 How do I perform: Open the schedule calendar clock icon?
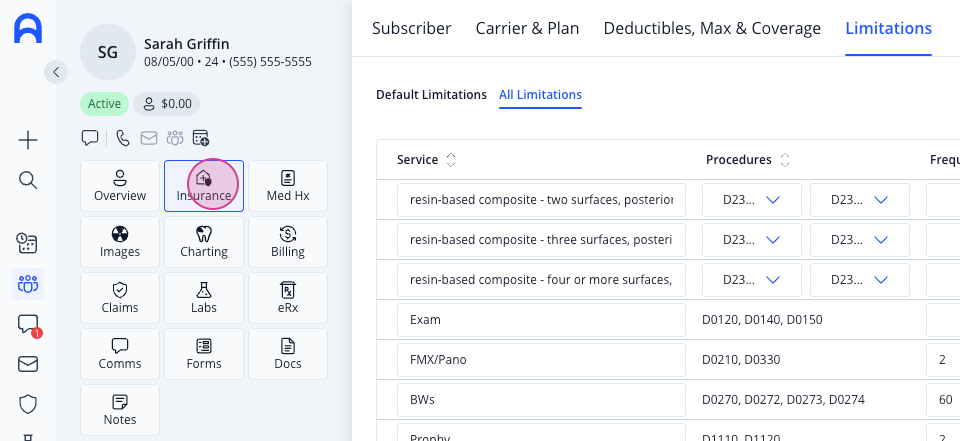point(28,243)
